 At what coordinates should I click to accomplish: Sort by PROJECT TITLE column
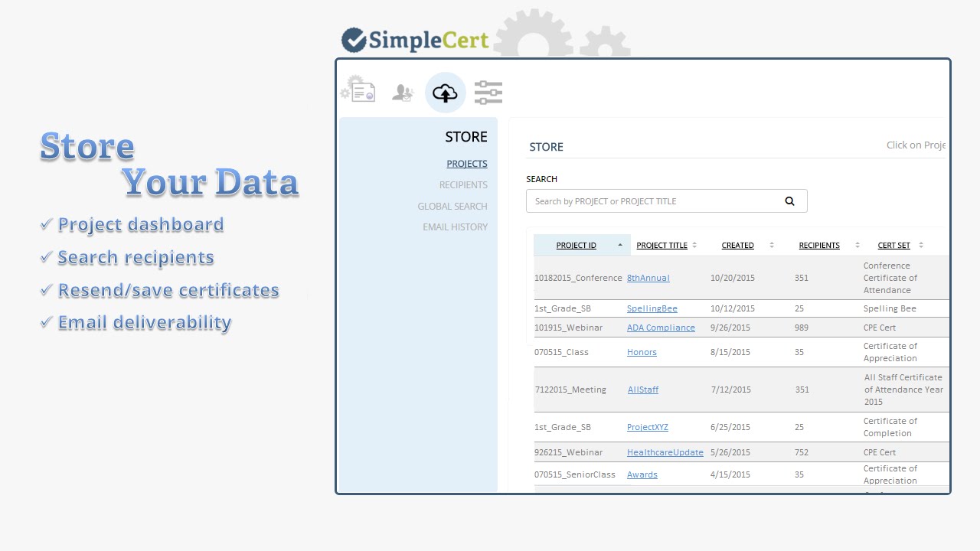point(662,246)
